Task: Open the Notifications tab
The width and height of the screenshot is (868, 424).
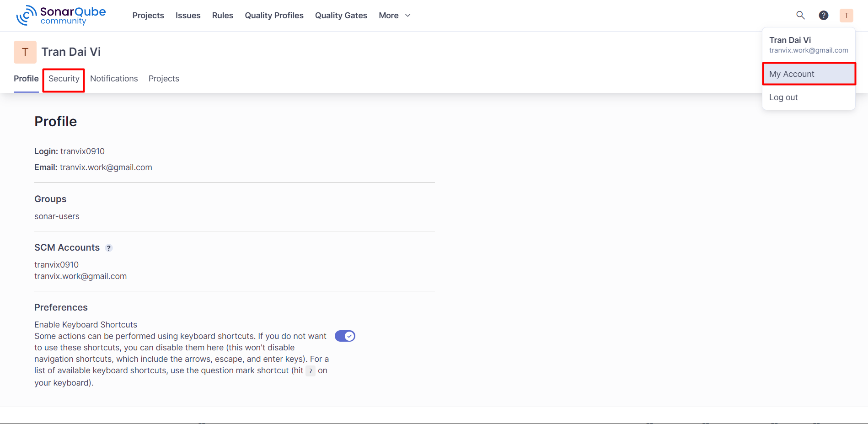Action: 114,79
